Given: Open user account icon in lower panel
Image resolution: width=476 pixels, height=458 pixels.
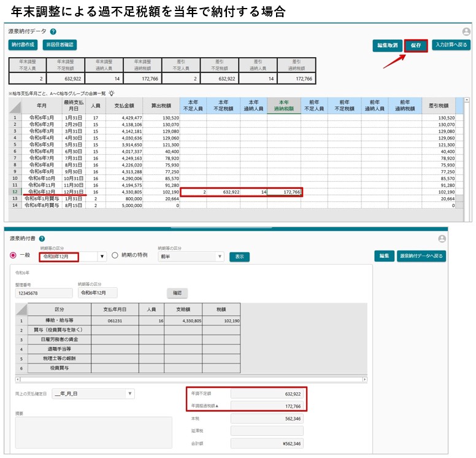Looking at the screenshot, I should pyautogui.click(x=442, y=239).
